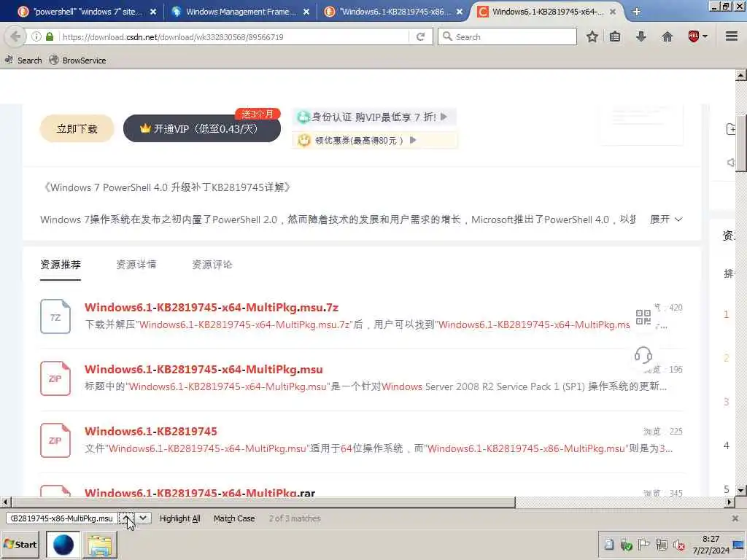Image resolution: width=747 pixels, height=560 pixels.
Task: Switch to the "powershell" "windows 7" site tab
Action: pyautogui.click(x=88, y=12)
